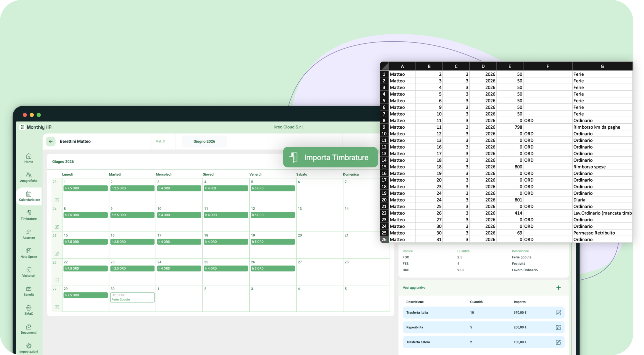644x355 pixels.
Task: Click the back arrow beside Berettini Matteo
Action: pos(51,141)
